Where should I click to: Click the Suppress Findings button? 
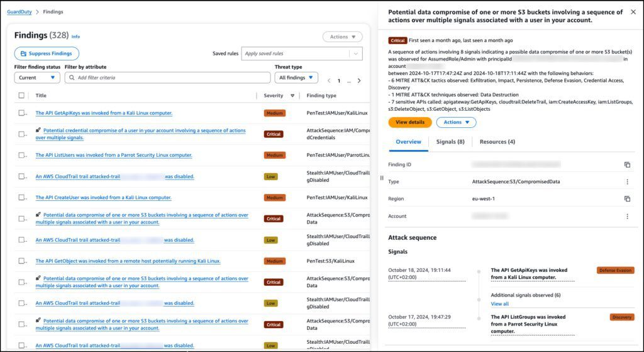click(47, 54)
